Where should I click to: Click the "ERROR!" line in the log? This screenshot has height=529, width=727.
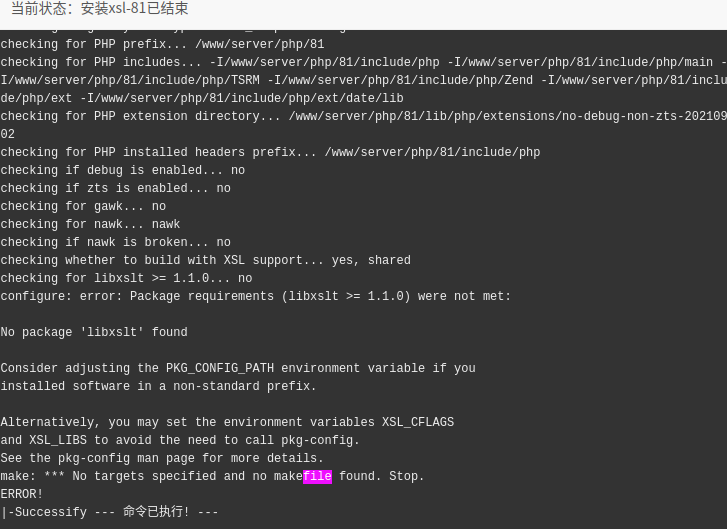pos(22,494)
